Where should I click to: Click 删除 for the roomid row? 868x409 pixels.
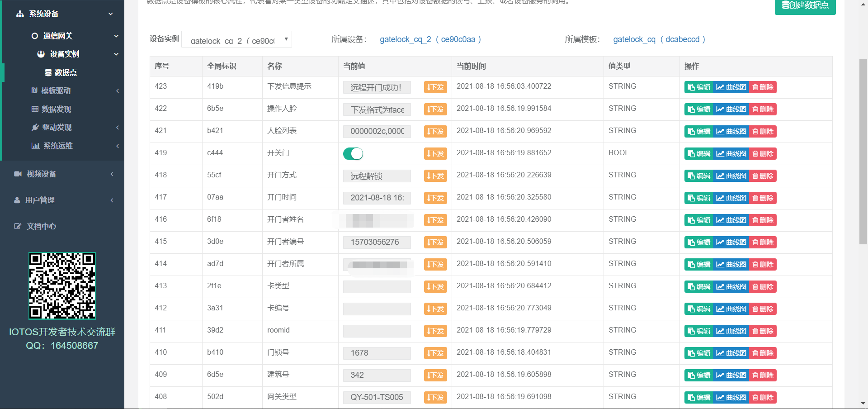coord(763,331)
